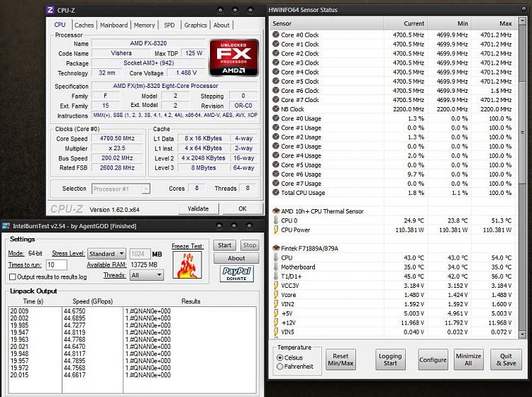The image size is (532, 397).
Task: Switch to the CPU tab in CPU-Z
Action: pyautogui.click(x=60, y=25)
